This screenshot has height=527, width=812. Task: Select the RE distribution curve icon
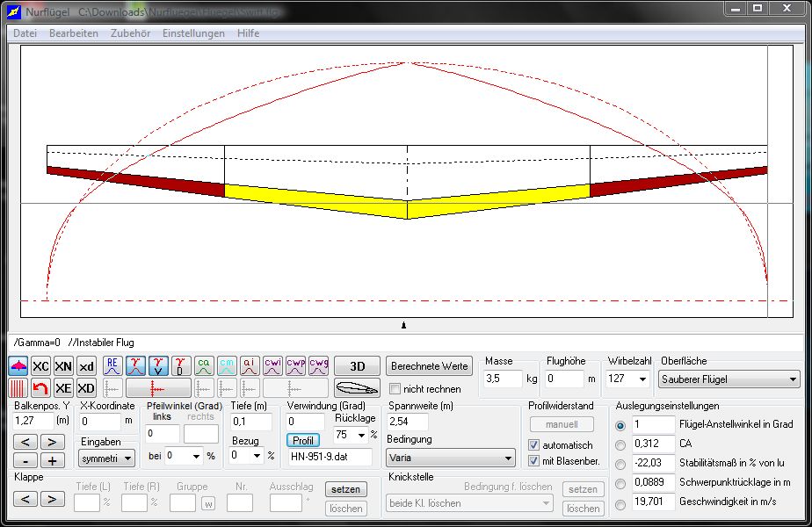[113, 366]
